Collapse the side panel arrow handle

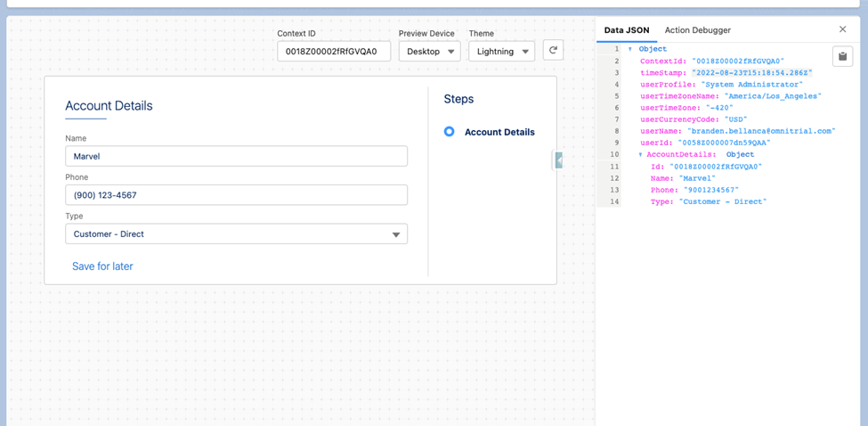[558, 160]
